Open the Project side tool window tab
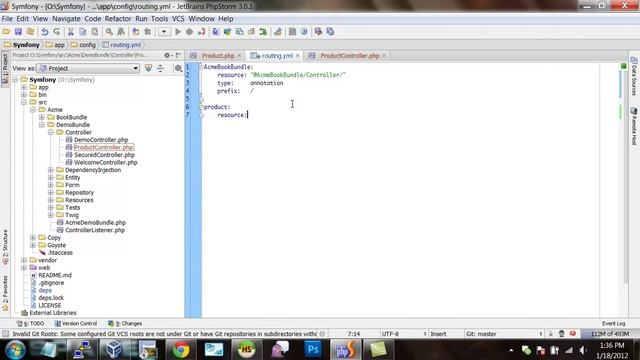The height and width of the screenshot is (360, 640). (5, 69)
